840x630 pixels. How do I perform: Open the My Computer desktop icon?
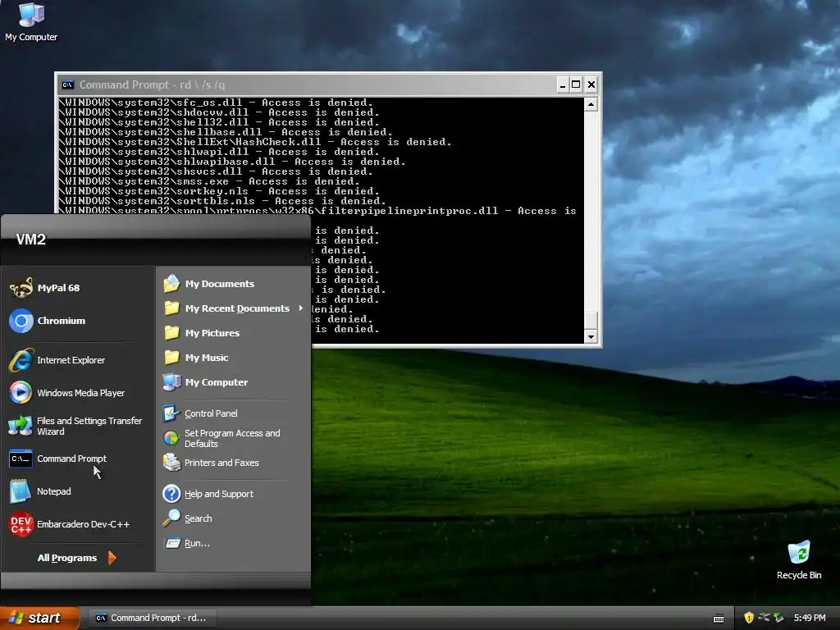pyautogui.click(x=31, y=22)
